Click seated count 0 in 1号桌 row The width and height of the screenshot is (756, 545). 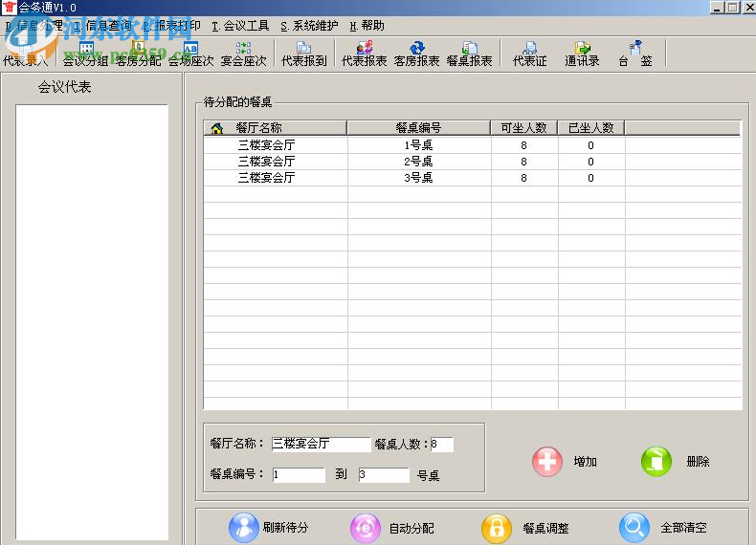(x=590, y=145)
